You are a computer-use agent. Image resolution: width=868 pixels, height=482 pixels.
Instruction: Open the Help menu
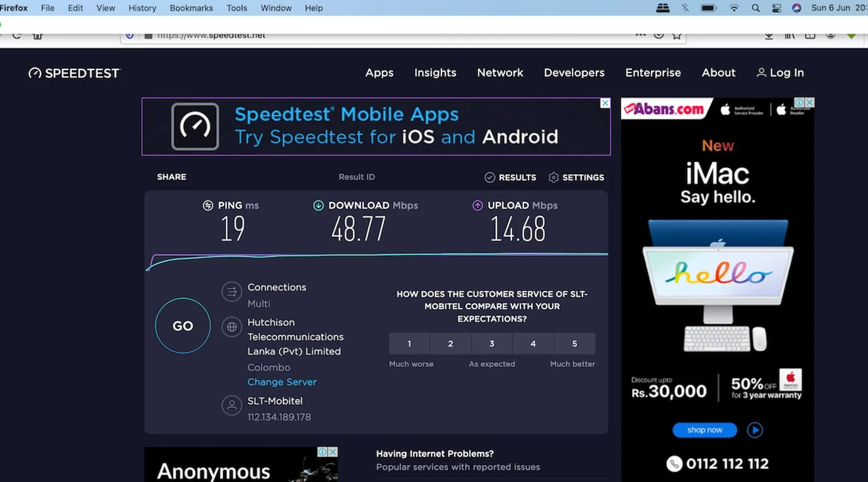pos(314,8)
